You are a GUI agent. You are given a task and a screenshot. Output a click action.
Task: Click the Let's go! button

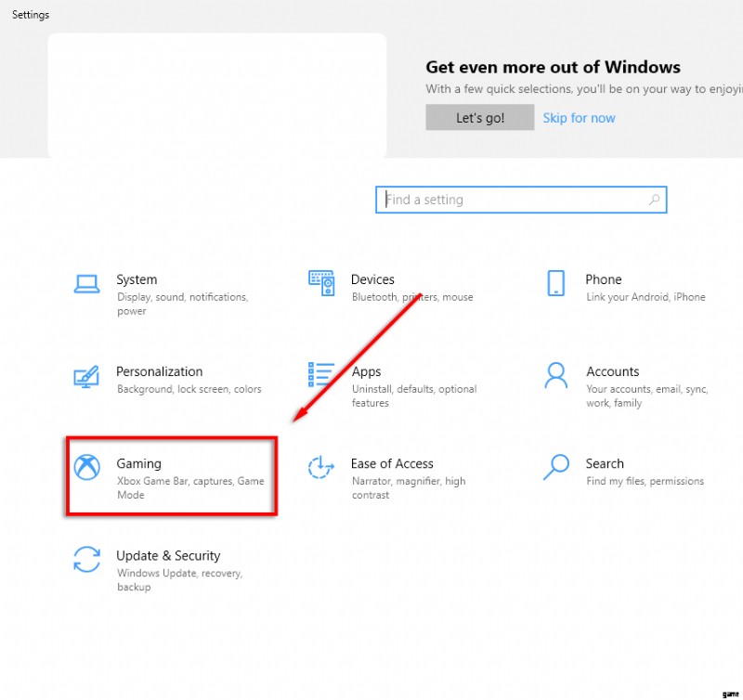479,118
